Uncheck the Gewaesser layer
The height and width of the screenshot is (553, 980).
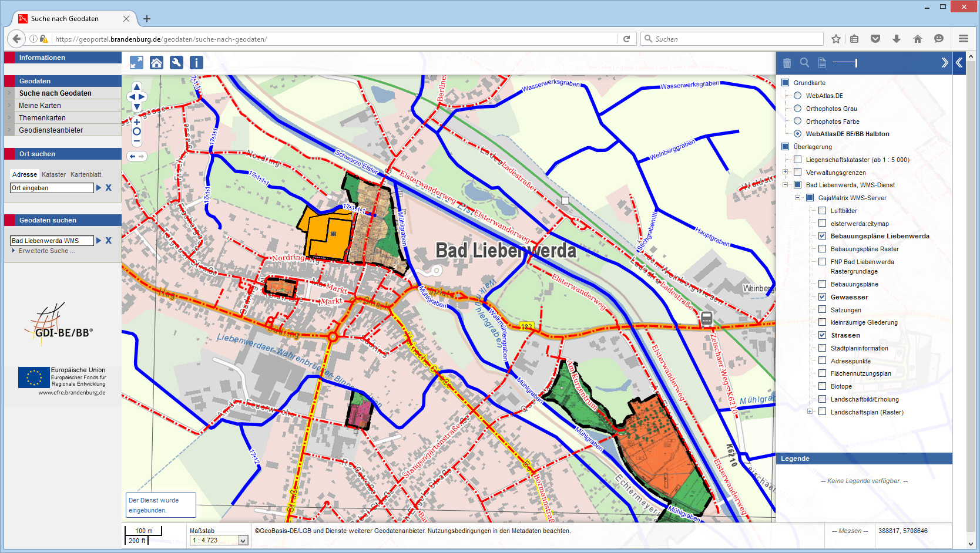823,297
